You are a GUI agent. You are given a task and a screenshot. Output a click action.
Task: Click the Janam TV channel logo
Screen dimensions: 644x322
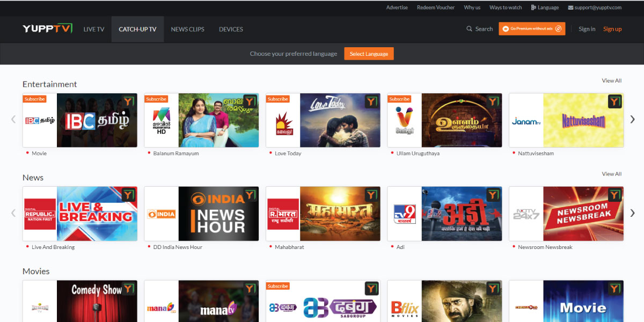(526, 121)
